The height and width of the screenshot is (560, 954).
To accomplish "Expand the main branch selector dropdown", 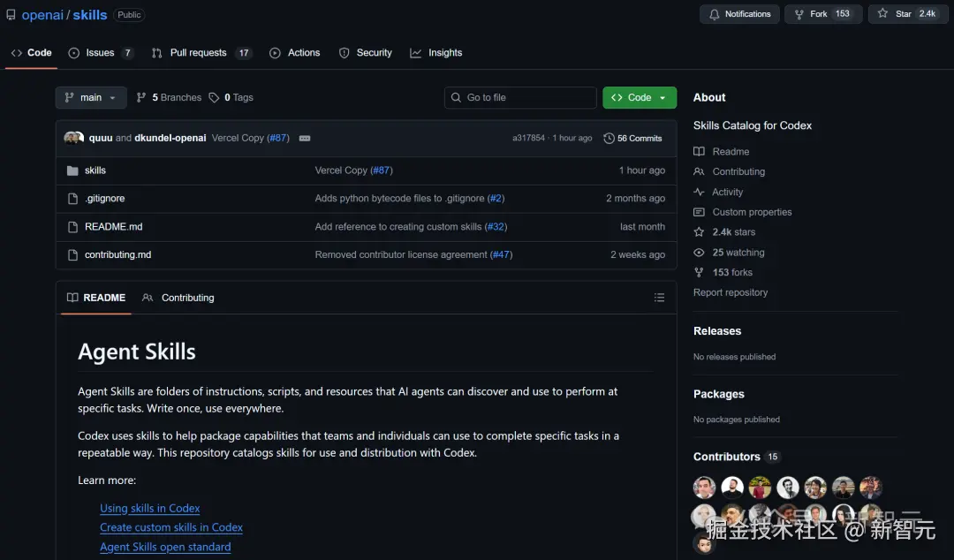I will pyautogui.click(x=91, y=97).
